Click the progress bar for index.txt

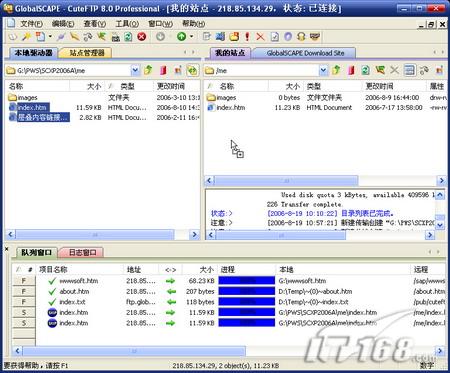tap(247, 302)
